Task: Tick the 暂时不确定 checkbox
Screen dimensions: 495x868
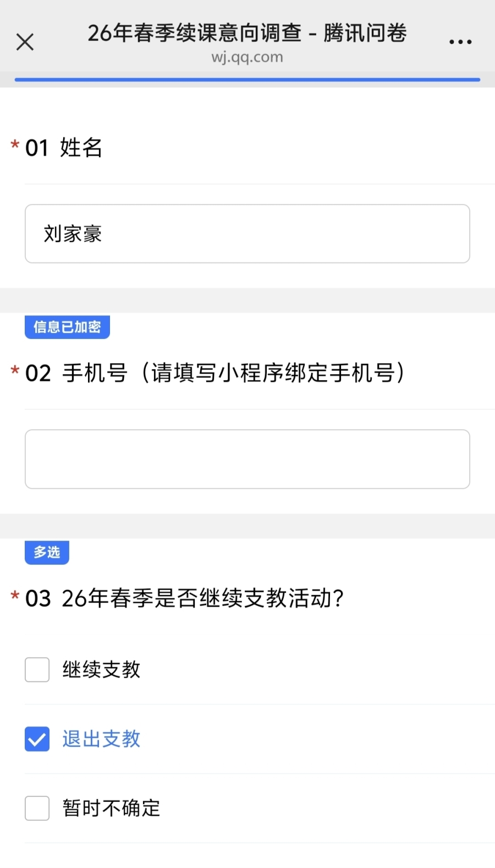Action: (37, 809)
